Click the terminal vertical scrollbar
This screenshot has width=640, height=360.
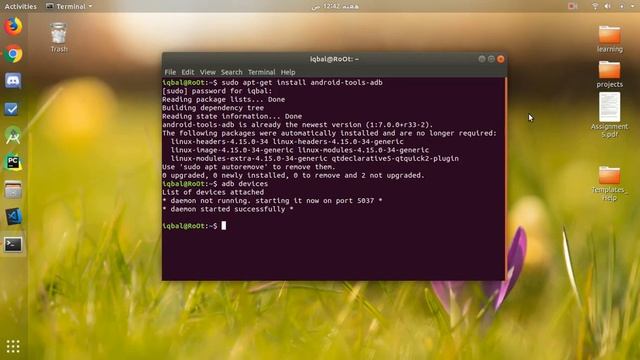click(506, 179)
